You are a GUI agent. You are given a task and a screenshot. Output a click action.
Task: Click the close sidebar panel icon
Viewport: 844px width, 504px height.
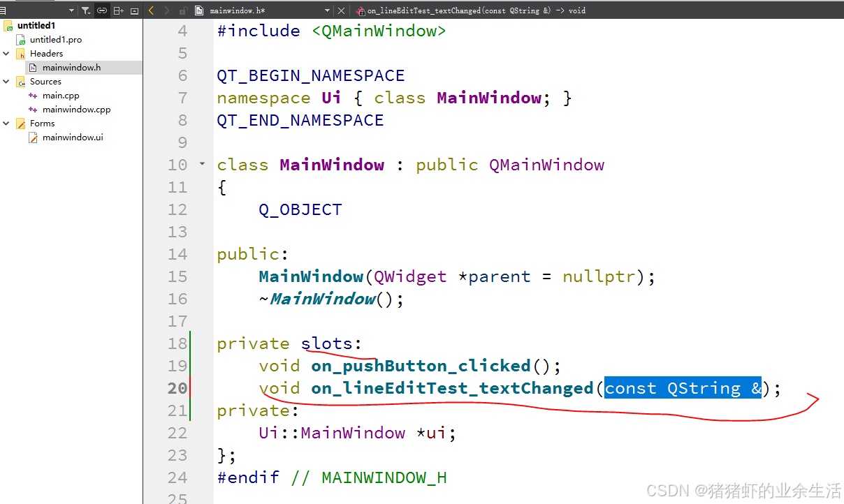point(134,10)
